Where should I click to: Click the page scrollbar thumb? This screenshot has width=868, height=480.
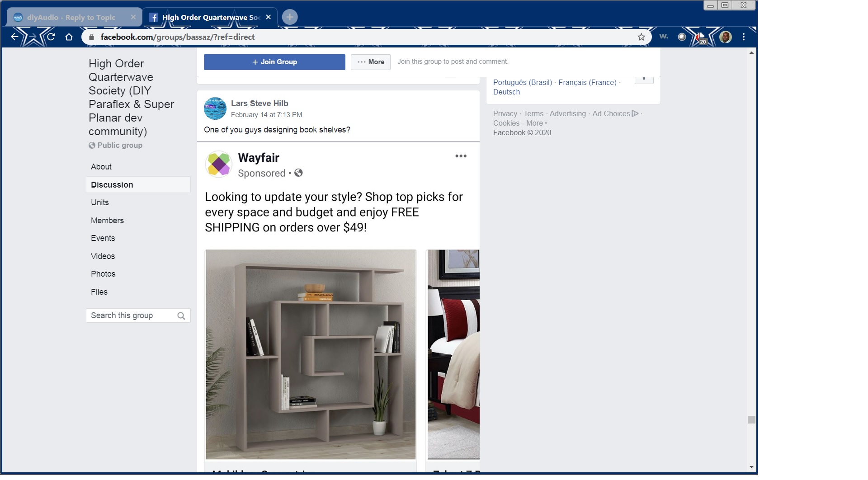[x=751, y=420]
